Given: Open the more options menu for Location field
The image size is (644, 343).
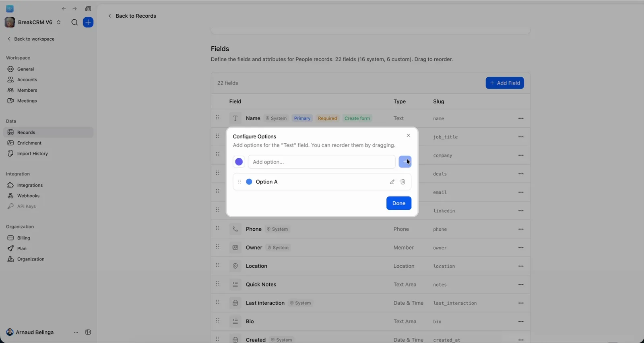Looking at the screenshot, I should coord(521,266).
